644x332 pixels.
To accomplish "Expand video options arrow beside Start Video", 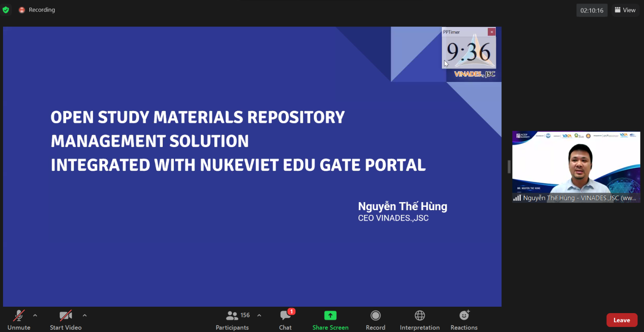I will [85, 316].
